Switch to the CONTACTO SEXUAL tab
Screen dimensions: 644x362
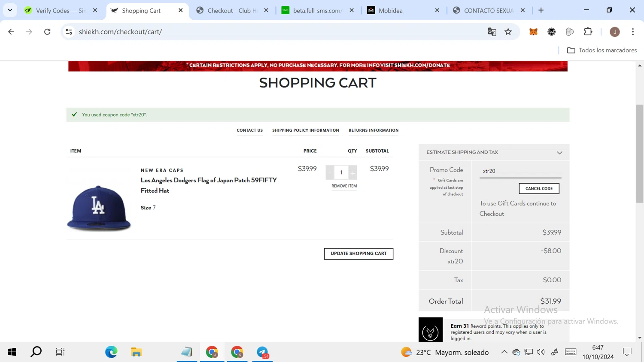488,10
